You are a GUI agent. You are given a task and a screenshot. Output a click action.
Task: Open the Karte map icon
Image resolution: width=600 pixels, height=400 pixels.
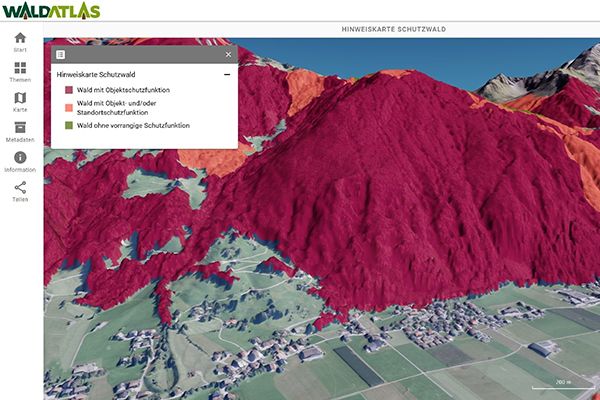point(20,99)
